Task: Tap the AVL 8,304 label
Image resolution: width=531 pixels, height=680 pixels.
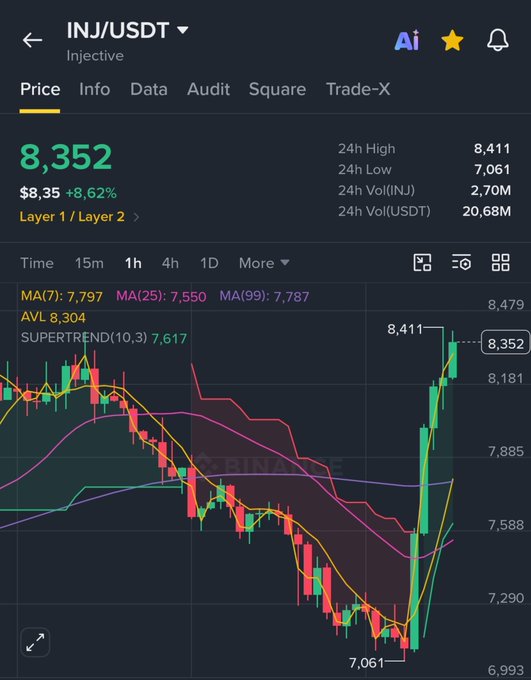Action: [x=53, y=317]
